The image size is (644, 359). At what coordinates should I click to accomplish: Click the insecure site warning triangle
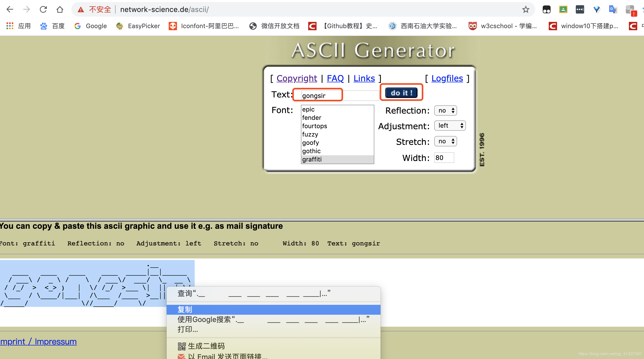[x=81, y=10]
